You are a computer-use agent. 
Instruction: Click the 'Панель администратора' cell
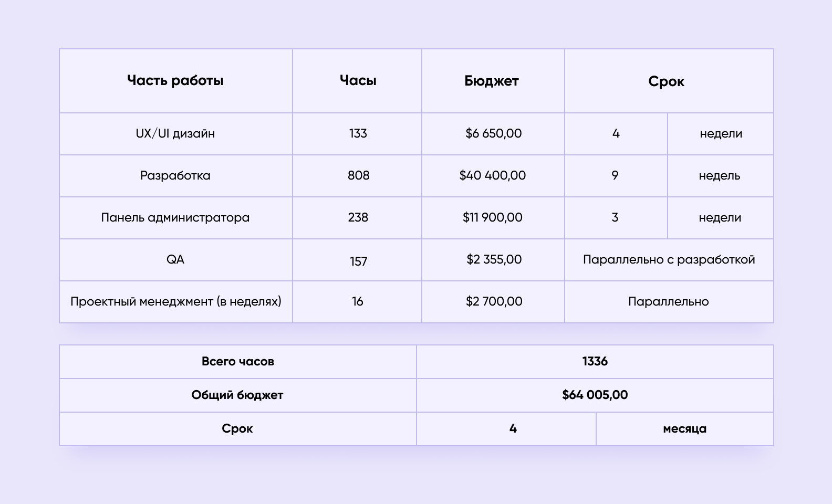click(176, 218)
